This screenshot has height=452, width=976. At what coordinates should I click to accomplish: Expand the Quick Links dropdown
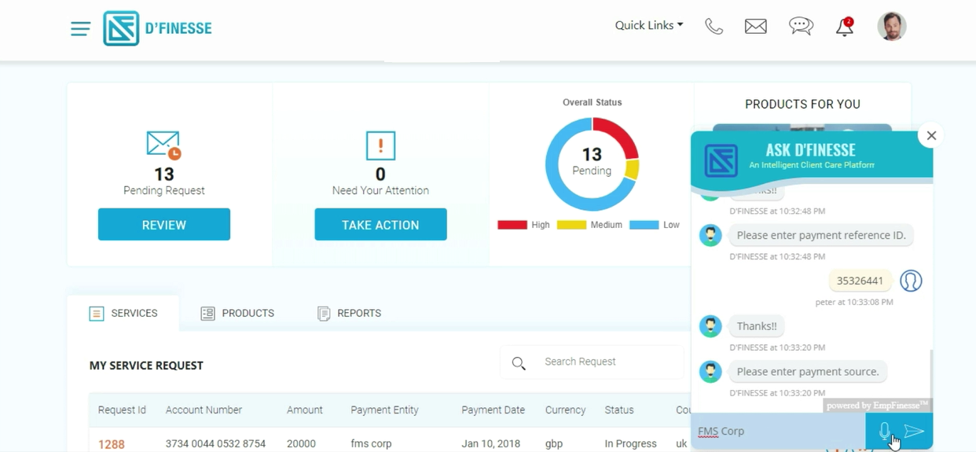(649, 25)
